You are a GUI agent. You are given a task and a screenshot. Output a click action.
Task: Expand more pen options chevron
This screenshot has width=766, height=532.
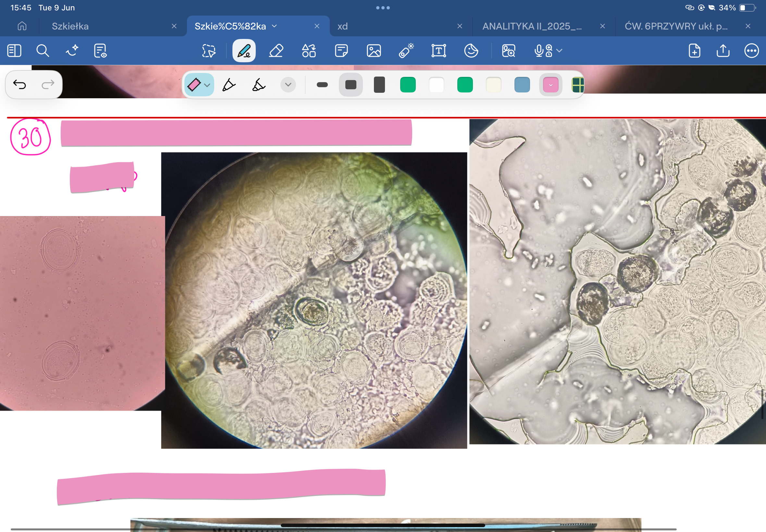(288, 85)
